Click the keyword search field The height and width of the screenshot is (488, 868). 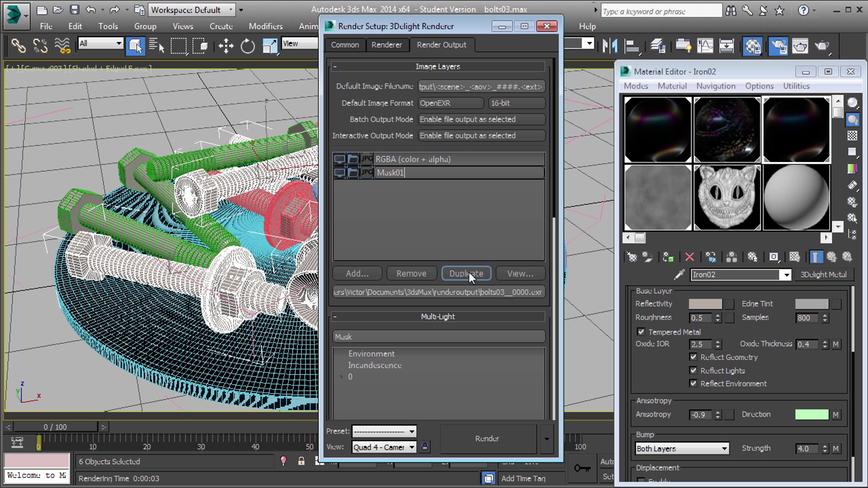click(x=661, y=11)
